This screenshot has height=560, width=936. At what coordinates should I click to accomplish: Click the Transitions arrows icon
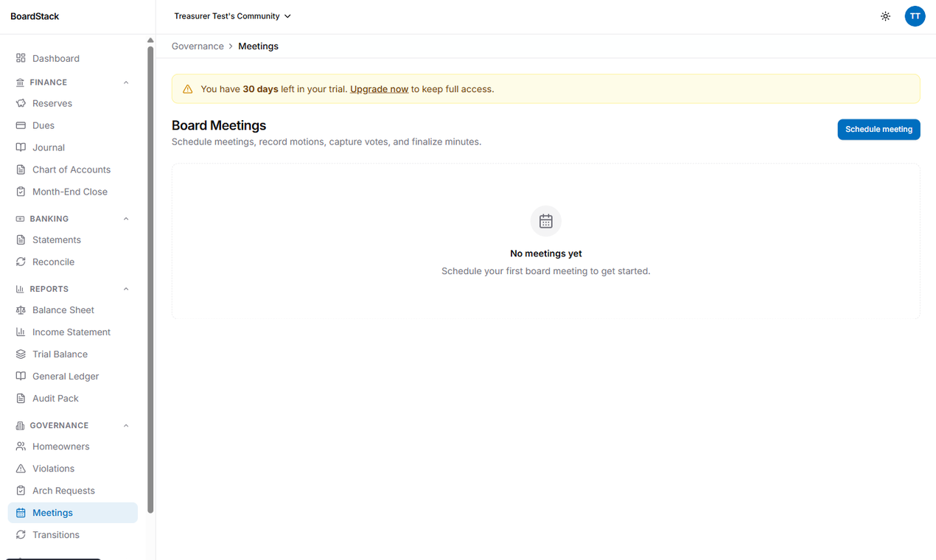[x=21, y=535]
